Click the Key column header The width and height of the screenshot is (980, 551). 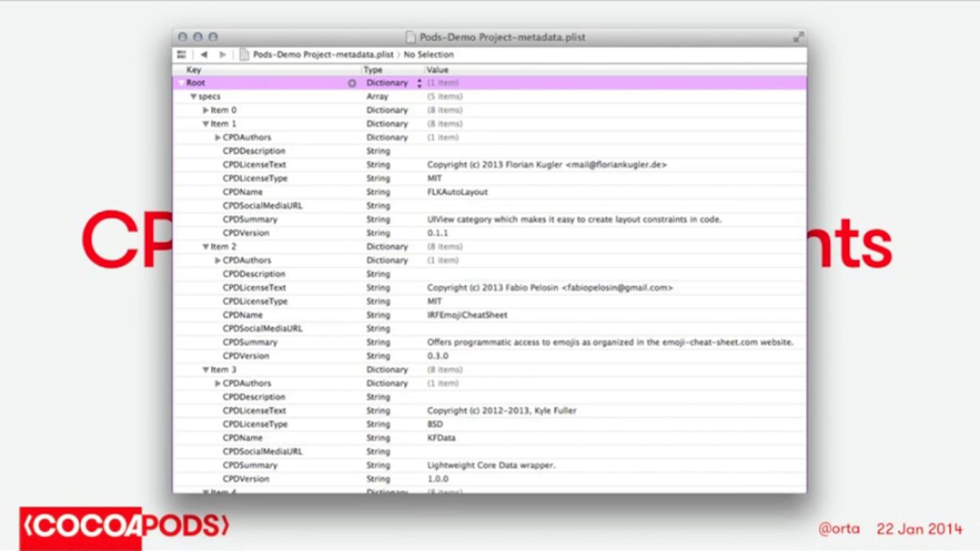click(194, 70)
